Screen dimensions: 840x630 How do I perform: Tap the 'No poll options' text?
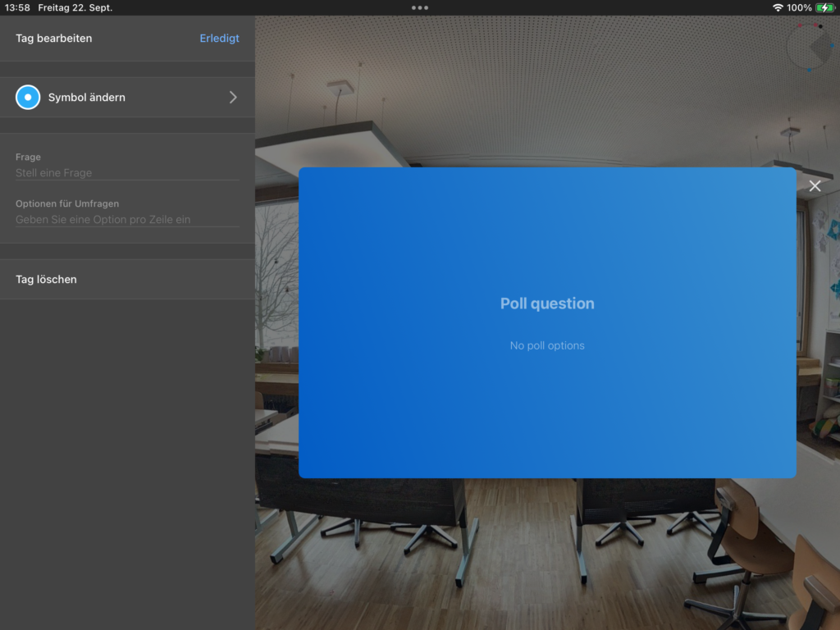click(547, 345)
